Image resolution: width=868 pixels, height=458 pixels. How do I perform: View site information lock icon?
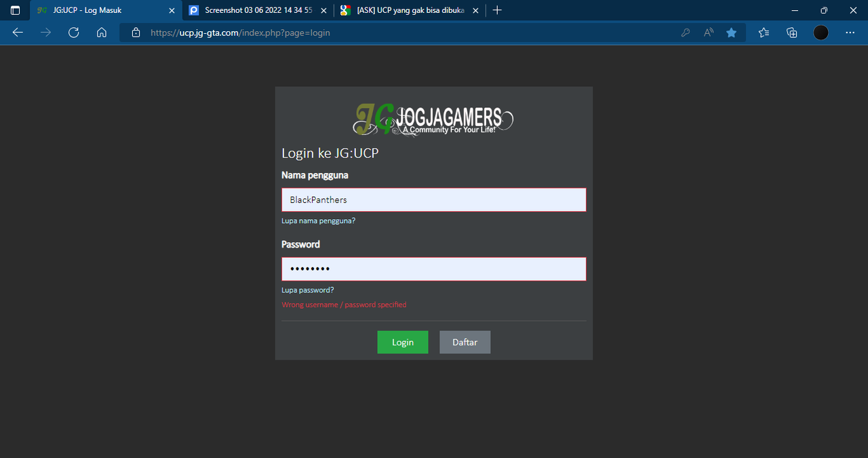(136, 32)
